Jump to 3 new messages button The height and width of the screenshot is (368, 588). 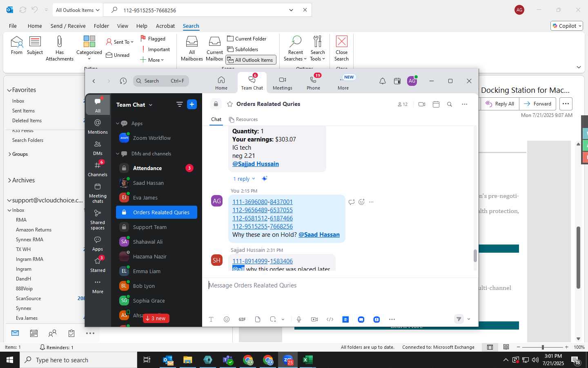pyautogui.click(x=156, y=319)
